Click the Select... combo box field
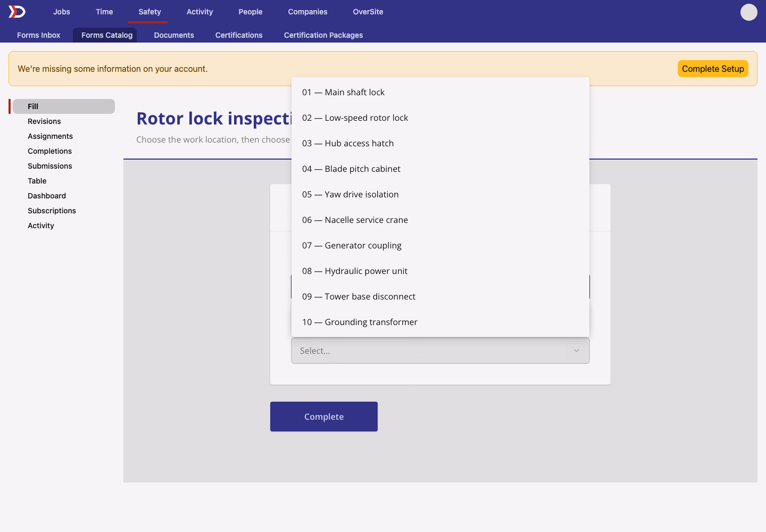766x532 pixels. click(x=440, y=351)
